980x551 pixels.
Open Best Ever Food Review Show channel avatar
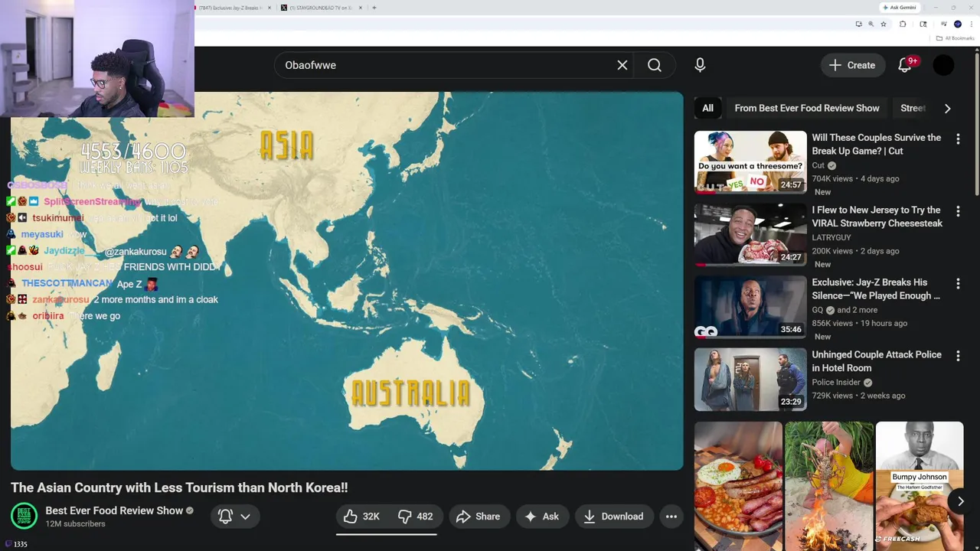pyautogui.click(x=24, y=517)
